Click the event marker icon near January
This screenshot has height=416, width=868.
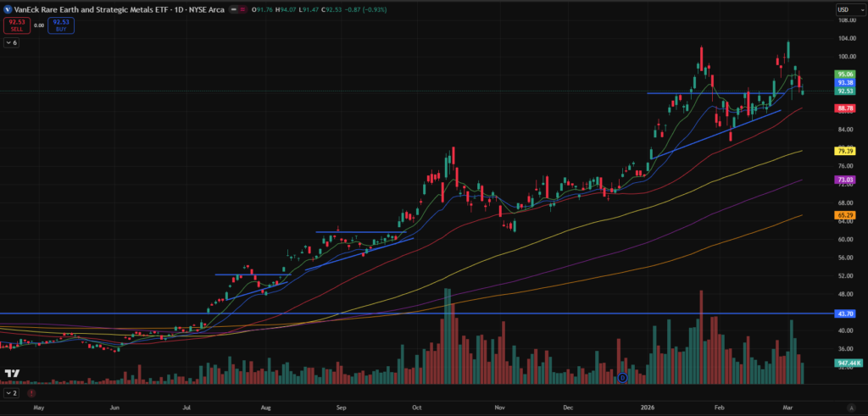[622, 378]
